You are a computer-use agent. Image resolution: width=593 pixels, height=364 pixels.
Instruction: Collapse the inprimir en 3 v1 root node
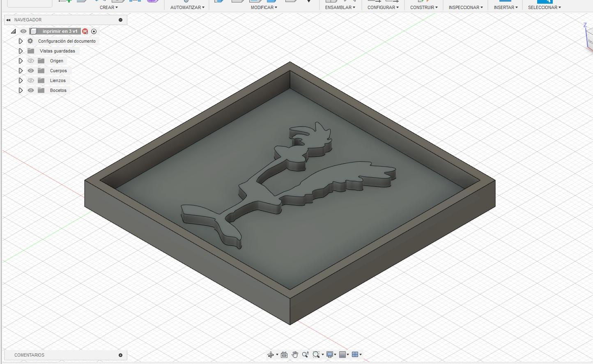[14, 31]
